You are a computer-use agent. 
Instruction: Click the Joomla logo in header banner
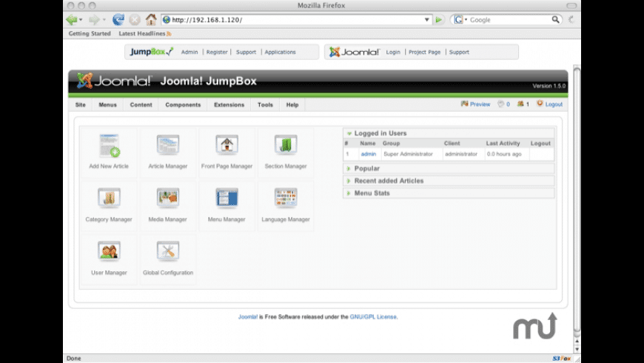(x=114, y=81)
